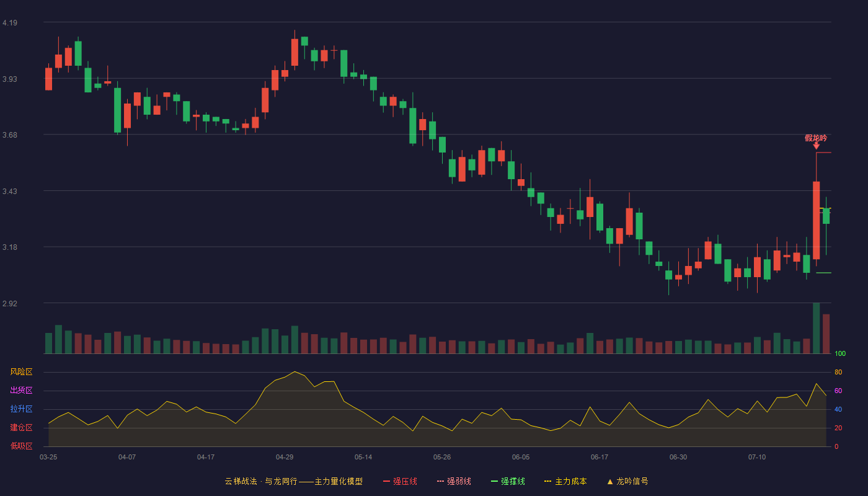The height and width of the screenshot is (496, 868).
Task: Click the 3.68 price axis label
Action: coord(10,135)
